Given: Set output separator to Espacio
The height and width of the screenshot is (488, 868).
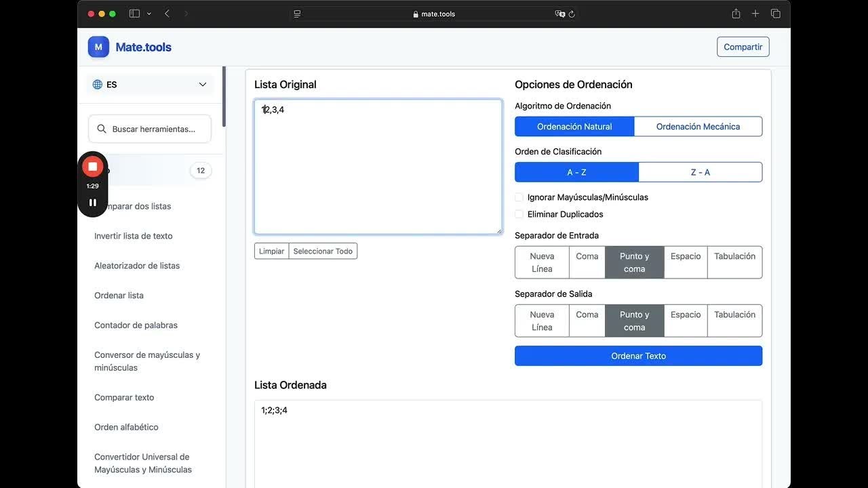Looking at the screenshot, I should click(x=686, y=321).
